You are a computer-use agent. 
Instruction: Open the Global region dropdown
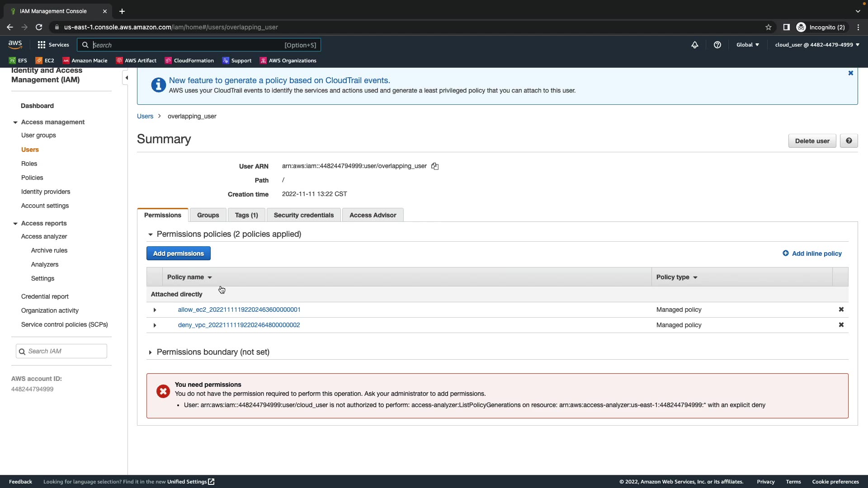(747, 45)
